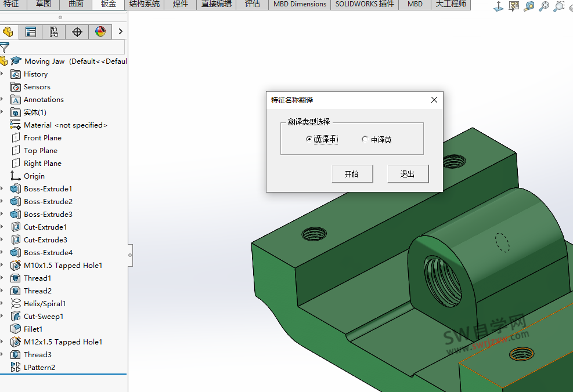This screenshot has width=573, height=392.
Task: Open the ConfigurationManager tab icon
Action: click(54, 32)
